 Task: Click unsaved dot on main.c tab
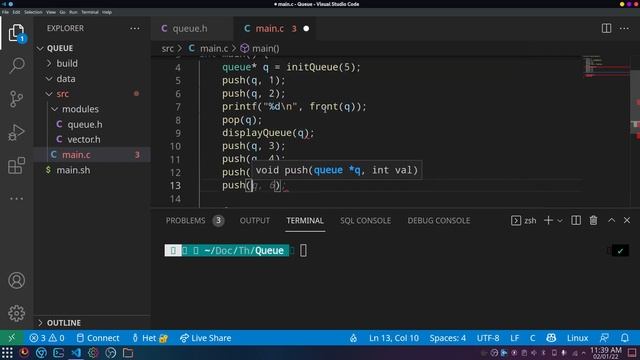tap(306, 29)
